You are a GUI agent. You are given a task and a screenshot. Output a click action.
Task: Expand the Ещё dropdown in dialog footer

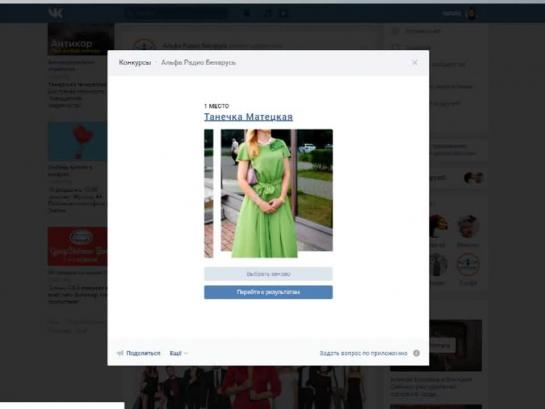pos(179,353)
